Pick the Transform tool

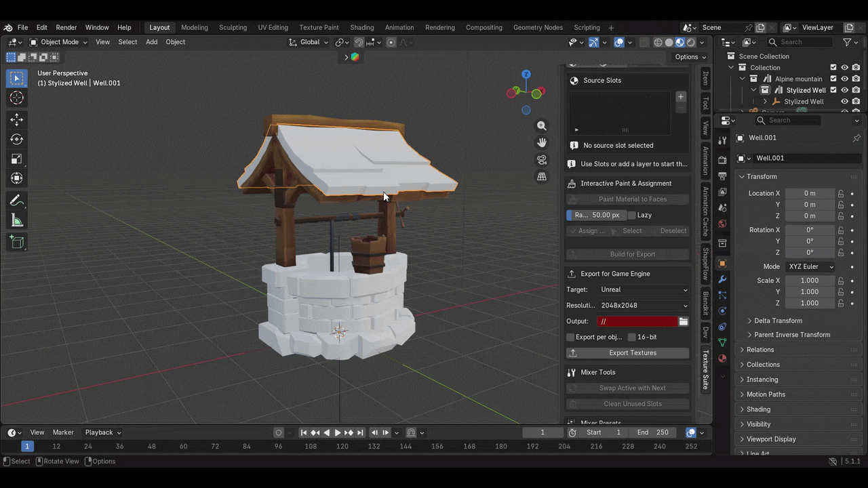(17, 178)
